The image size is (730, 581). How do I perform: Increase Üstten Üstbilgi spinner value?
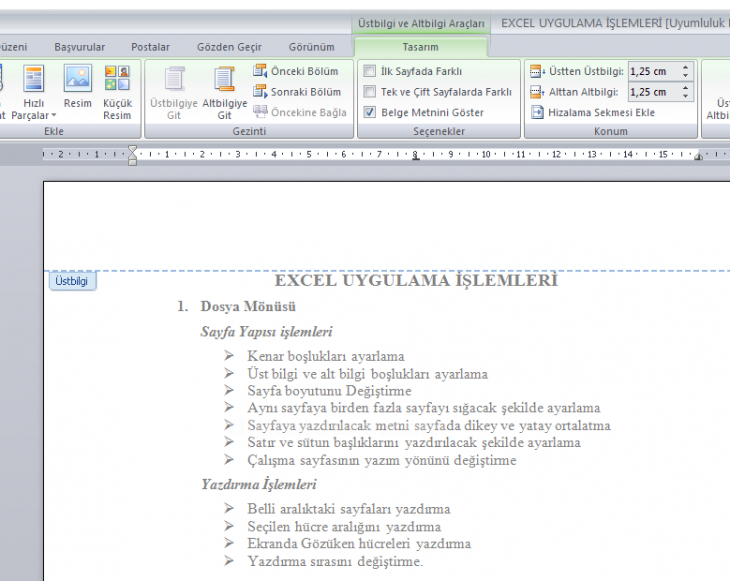(685, 67)
